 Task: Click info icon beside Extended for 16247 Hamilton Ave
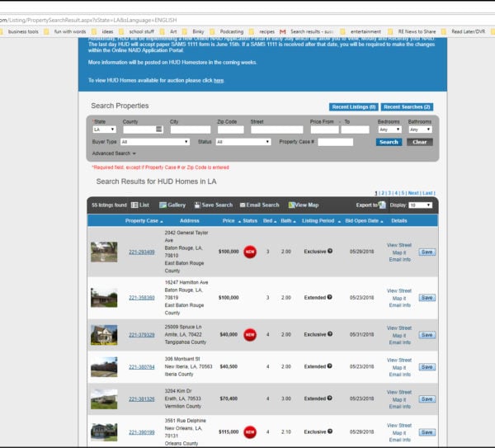click(329, 297)
